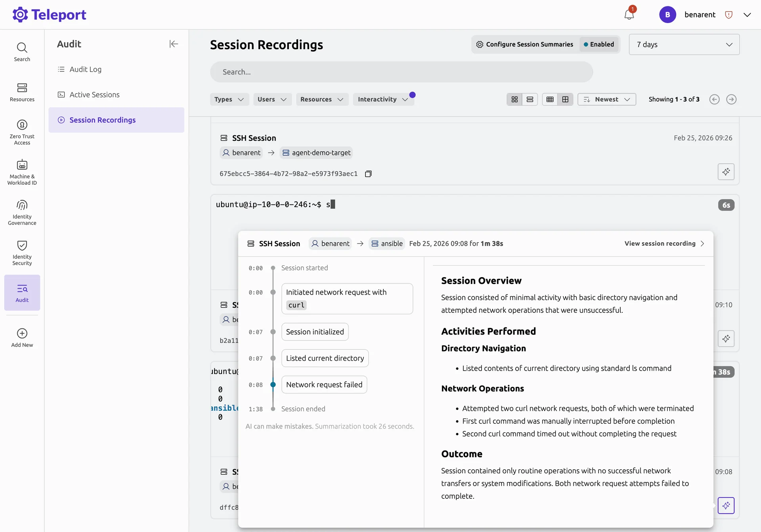Click Configure Session Summaries button
Screen dimensions: 761x532
[x=525, y=44]
